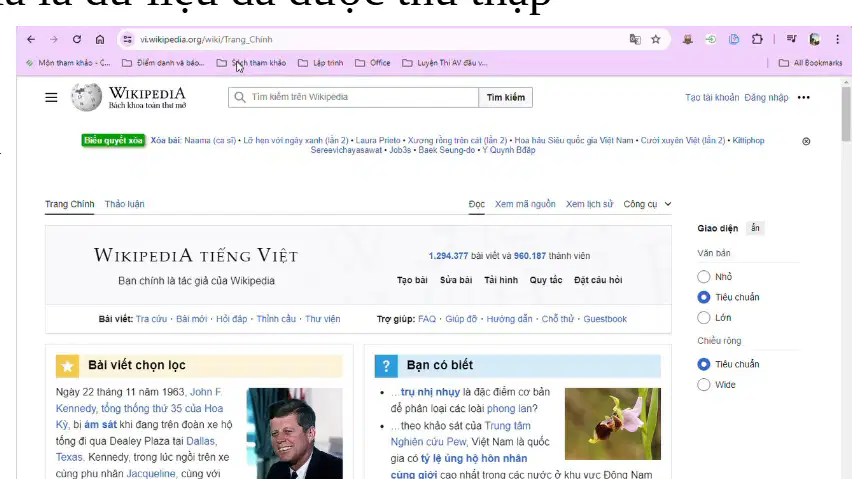Viewport: 853px width, 479px height.
Task: Open the trụ nhị nhụy article link
Action: click(x=430, y=392)
